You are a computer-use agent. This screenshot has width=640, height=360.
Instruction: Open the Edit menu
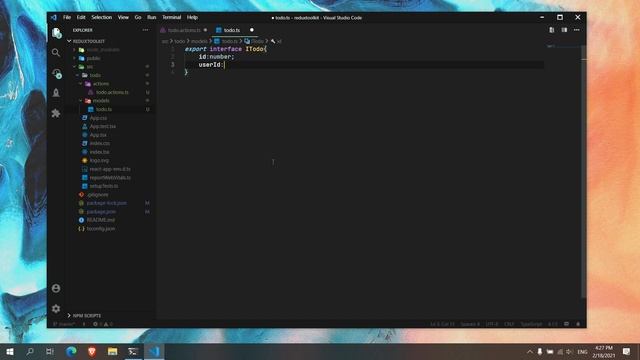(x=81, y=18)
